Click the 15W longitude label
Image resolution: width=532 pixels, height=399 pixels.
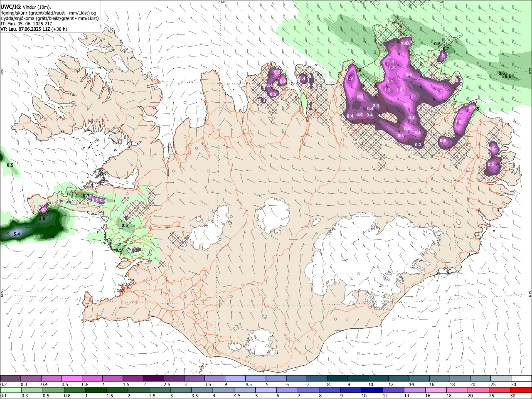[x=440, y=2]
